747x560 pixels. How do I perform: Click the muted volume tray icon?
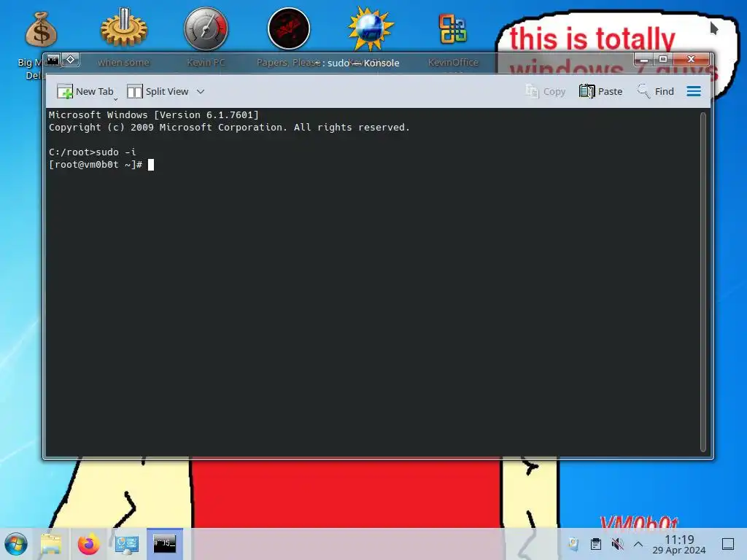[617, 544]
